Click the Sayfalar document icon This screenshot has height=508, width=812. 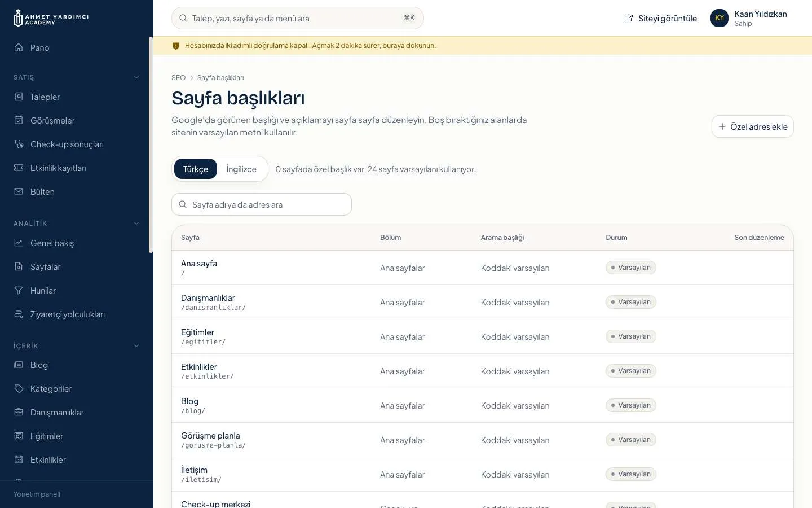[x=19, y=266]
